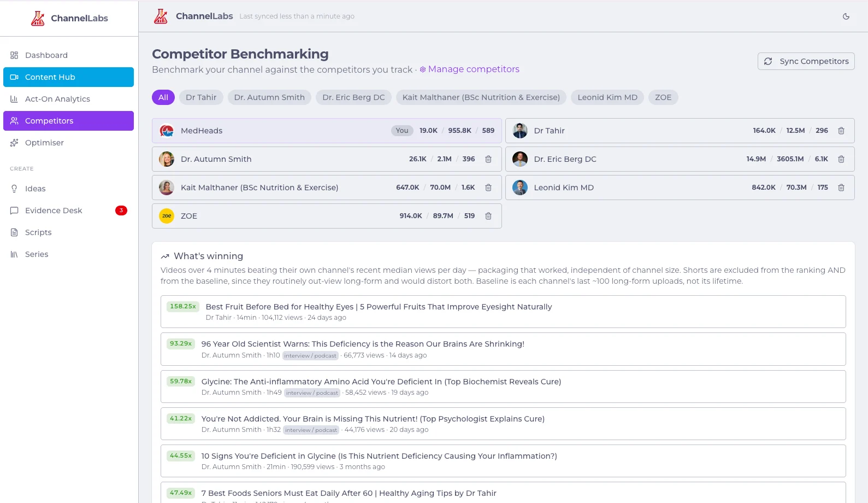Click the MedHeads channel avatar
The width and height of the screenshot is (868, 503).
[167, 131]
